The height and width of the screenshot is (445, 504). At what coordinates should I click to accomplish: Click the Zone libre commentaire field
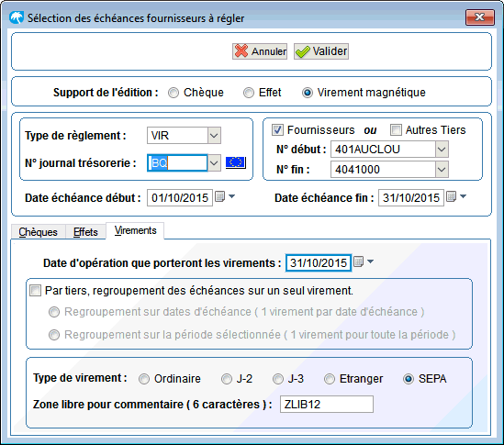(x=327, y=405)
